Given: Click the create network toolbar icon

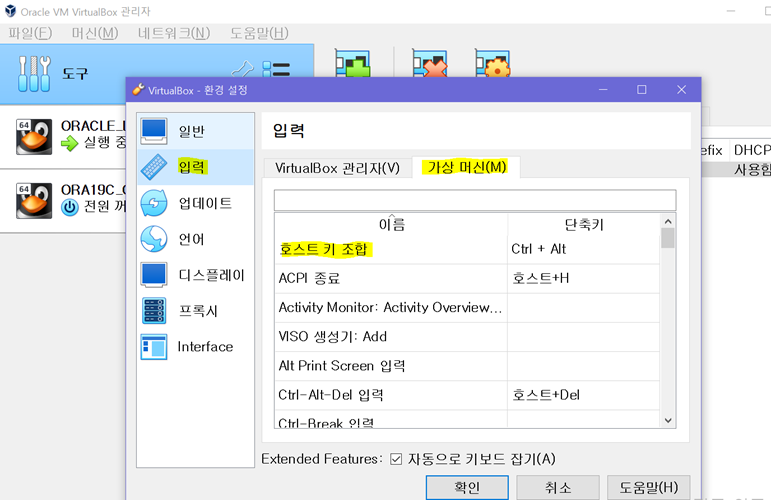Looking at the screenshot, I should (353, 63).
